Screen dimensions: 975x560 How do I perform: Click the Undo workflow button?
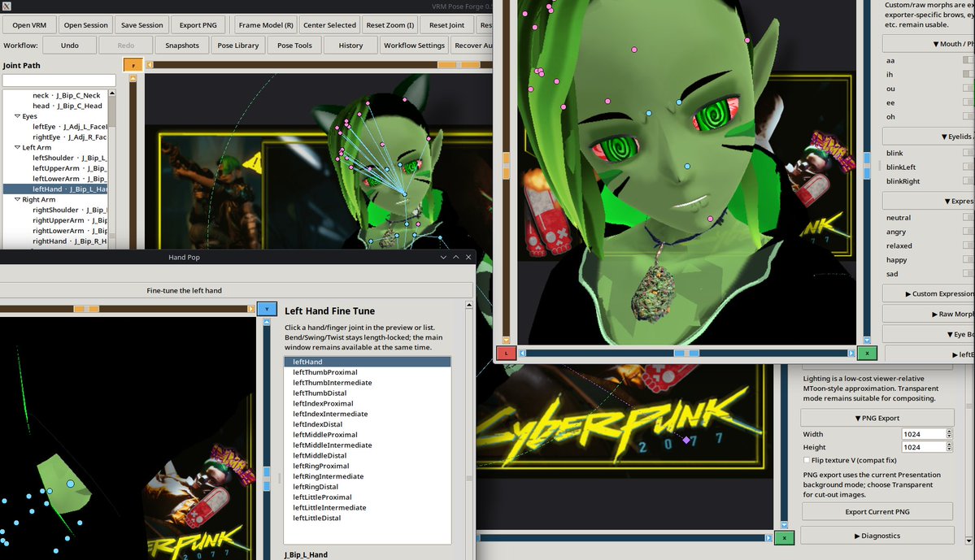click(70, 46)
